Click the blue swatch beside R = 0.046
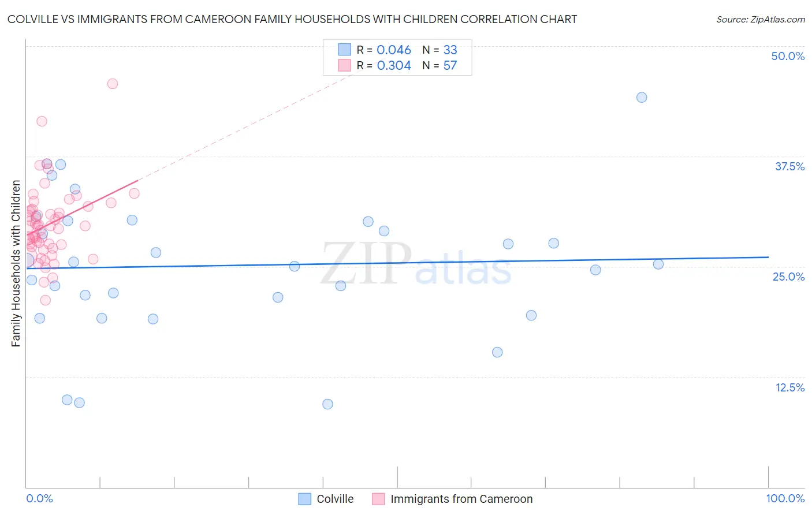The height and width of the screenshot is (515, 812). point(344,50)
